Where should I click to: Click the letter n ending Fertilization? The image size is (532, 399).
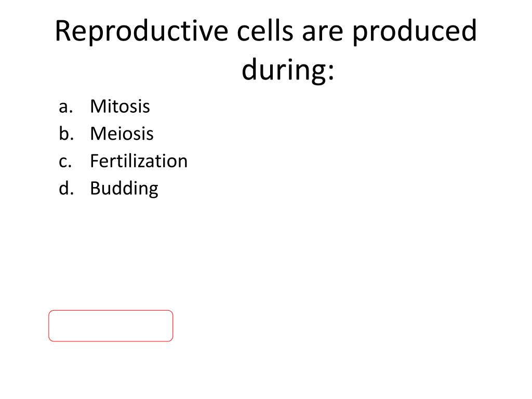tap(183, 163)
